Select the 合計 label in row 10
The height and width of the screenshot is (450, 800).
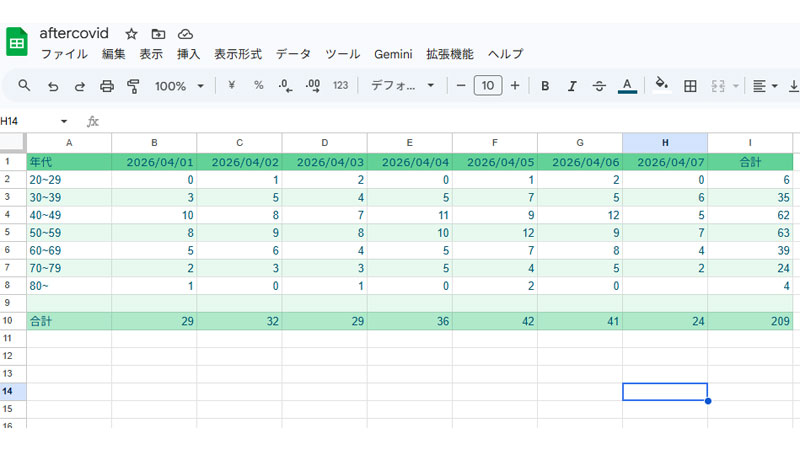[x=69, y=321]
